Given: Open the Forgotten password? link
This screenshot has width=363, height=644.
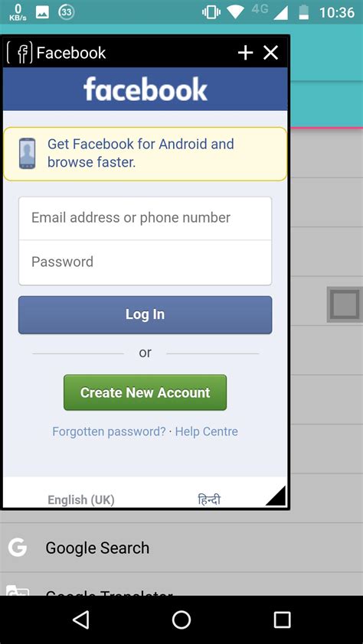Looking at the screenshot, I should point(109,431).
